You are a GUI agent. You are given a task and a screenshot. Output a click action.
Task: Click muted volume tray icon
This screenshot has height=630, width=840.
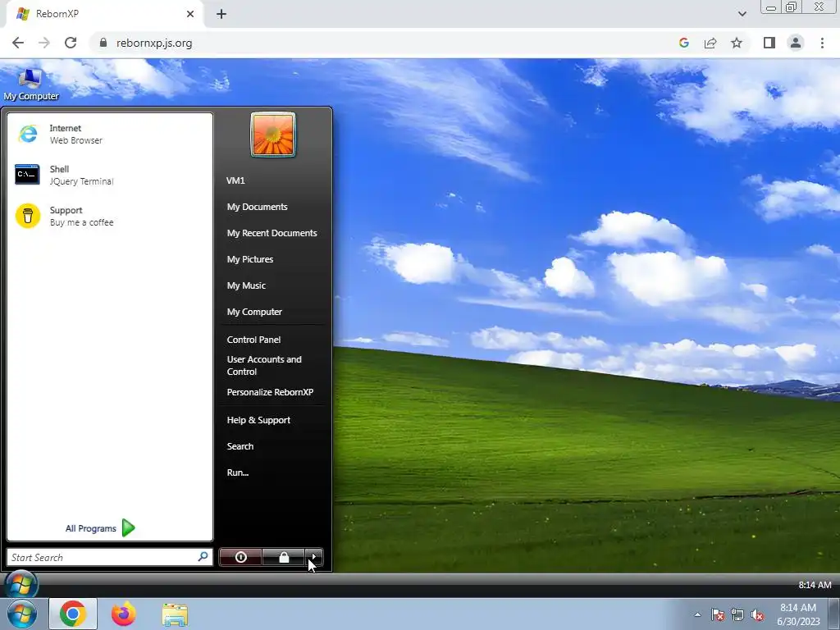click(757, 614)
